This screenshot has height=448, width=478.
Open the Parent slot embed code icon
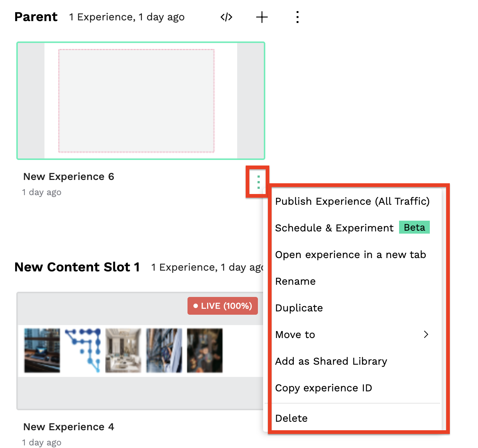(226, 17)
